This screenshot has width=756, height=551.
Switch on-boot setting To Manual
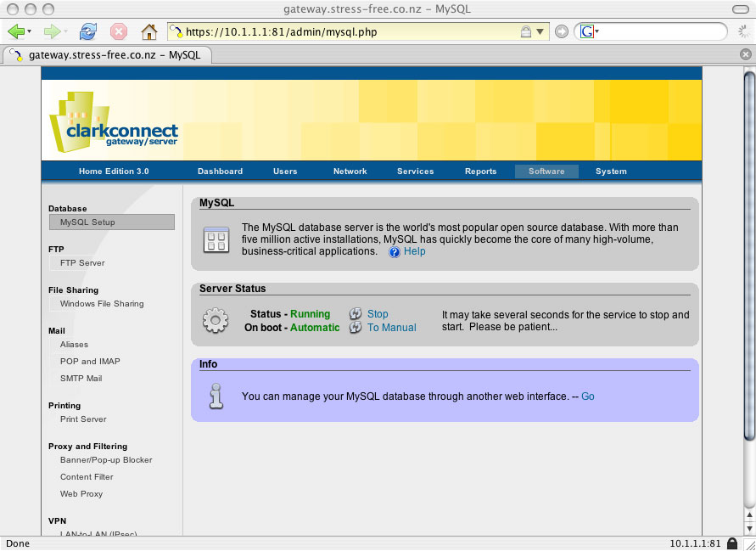[x=391, y=328]
